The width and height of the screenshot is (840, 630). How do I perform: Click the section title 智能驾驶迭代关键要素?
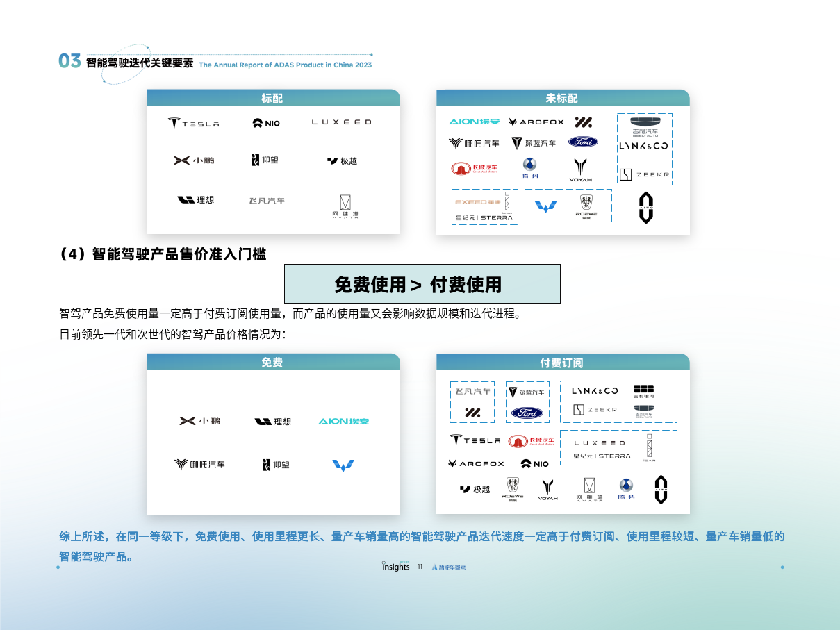tap(140, 63)
